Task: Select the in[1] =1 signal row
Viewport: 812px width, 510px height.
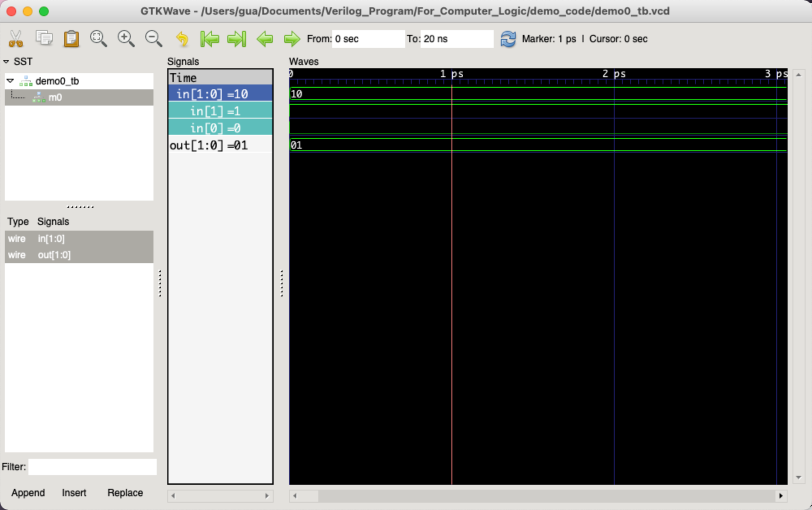Action: point(220,111)
